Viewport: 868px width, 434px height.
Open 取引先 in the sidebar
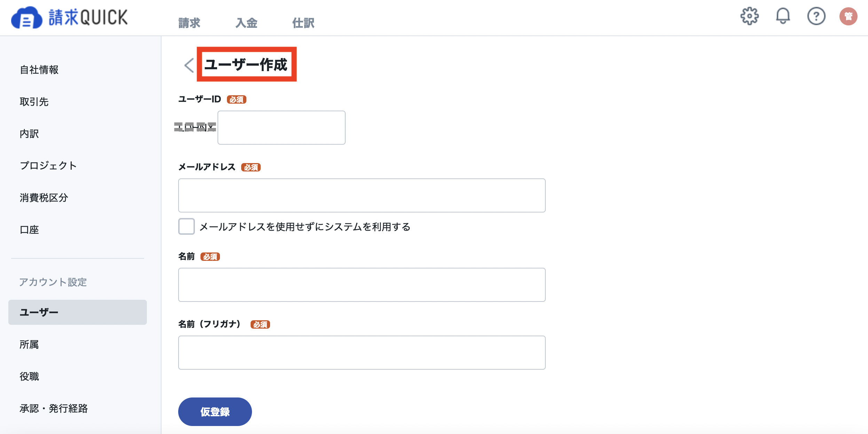pyautogui.click(x=34, y=102)
